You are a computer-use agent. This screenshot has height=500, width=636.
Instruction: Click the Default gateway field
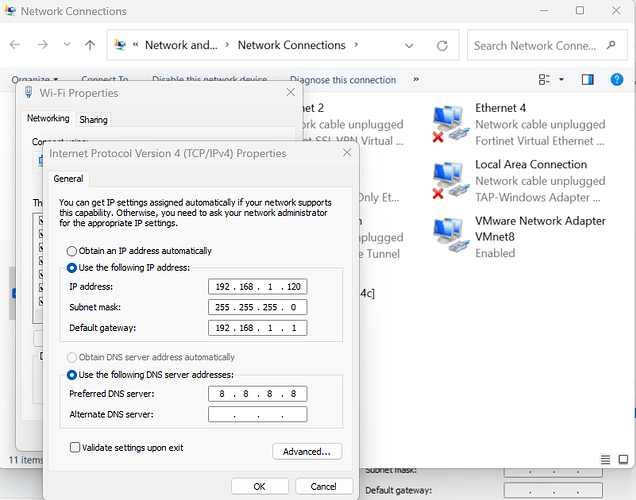(258, 328)
